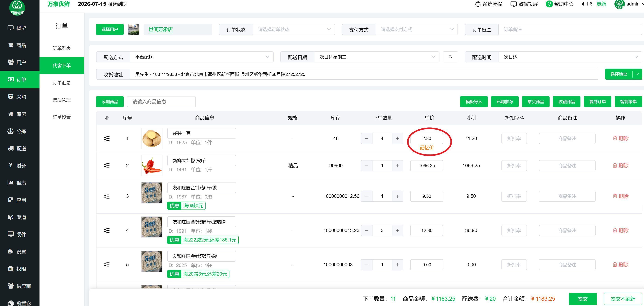Click the reorder handle on 袋装土豆 row
The image size is (644, 306).
[x=107, y=138]
